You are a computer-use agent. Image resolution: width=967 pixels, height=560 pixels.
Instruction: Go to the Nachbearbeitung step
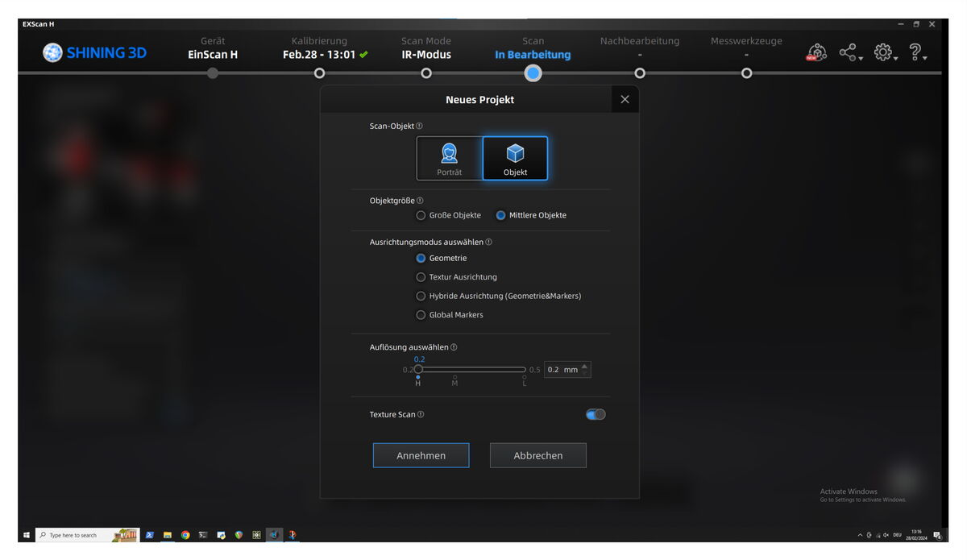click(x=640, y=48)
